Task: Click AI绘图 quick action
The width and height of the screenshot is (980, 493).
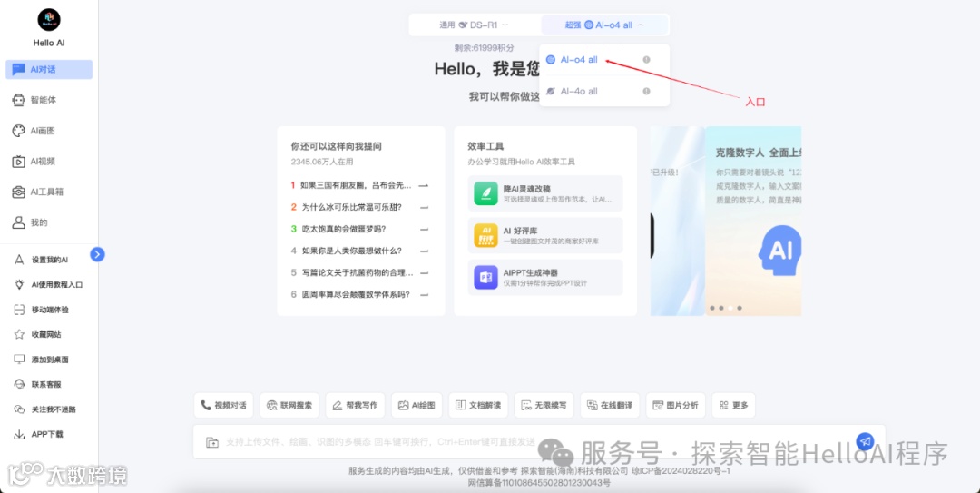Action: 416,406
